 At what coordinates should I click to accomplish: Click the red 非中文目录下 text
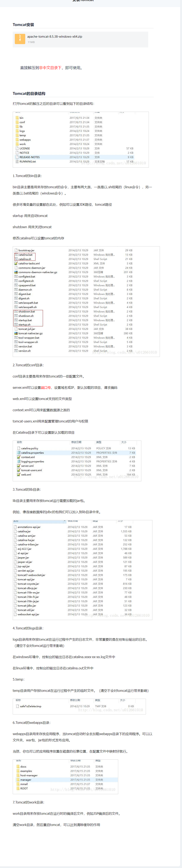pyautogui.click(x=50, y=68)
